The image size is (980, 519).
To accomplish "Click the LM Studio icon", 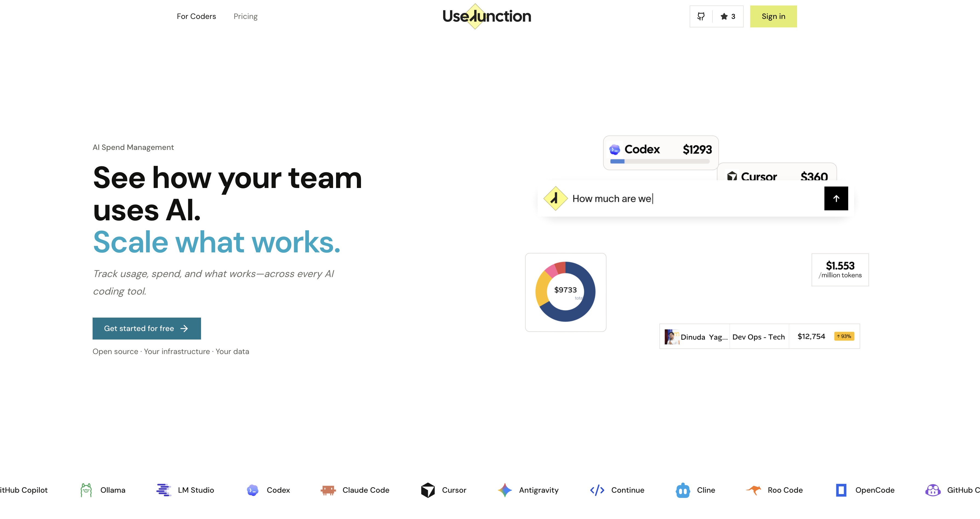I will click(164, 490).
